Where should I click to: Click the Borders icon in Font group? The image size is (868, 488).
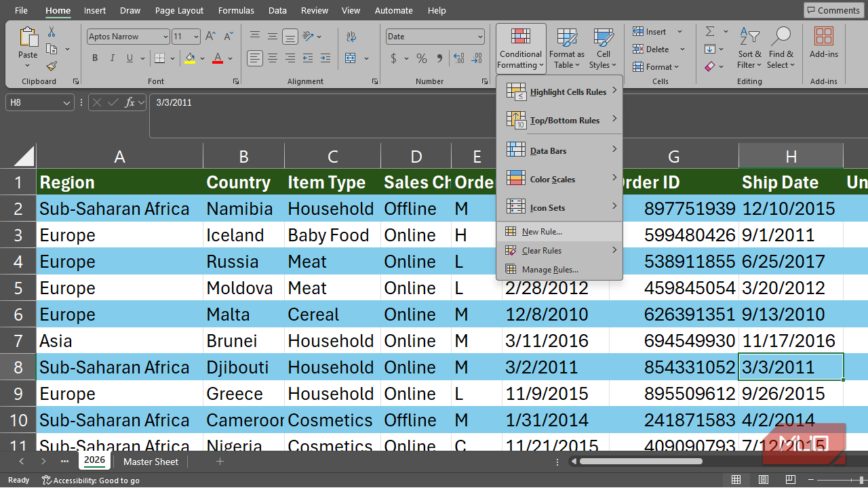click(x=159, y=58)
